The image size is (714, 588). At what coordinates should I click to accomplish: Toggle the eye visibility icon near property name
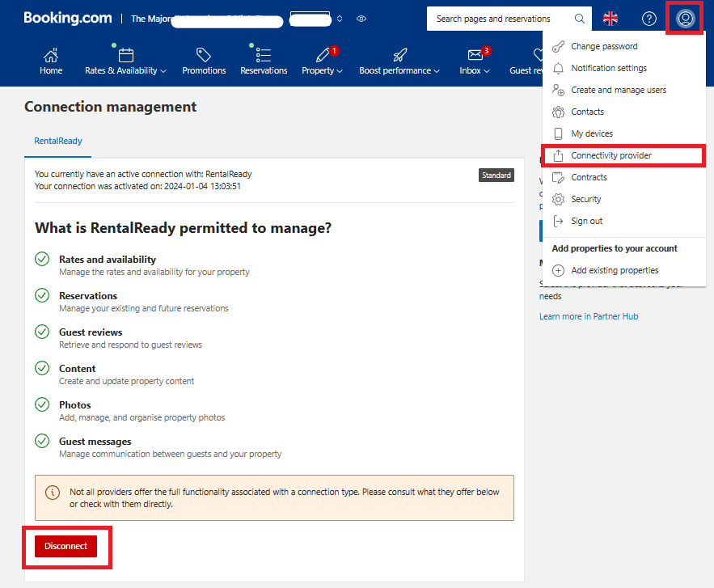click(361, 19)
